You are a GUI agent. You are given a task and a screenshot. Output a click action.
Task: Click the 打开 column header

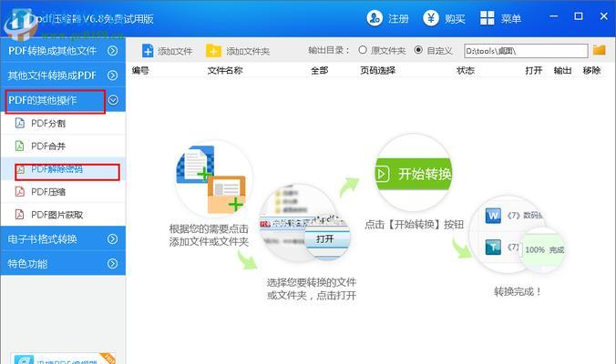point(534,70)
